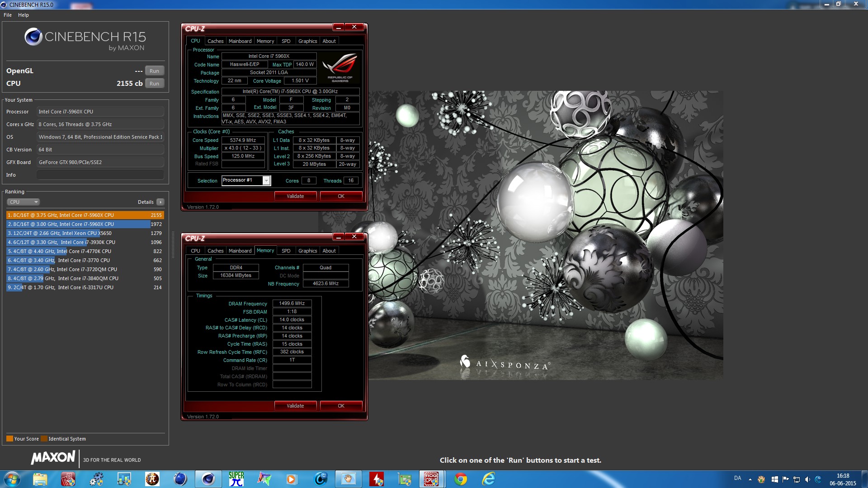Click the DA language indicator
This screenshot has width=868, height=488.
tap(737, 478)
